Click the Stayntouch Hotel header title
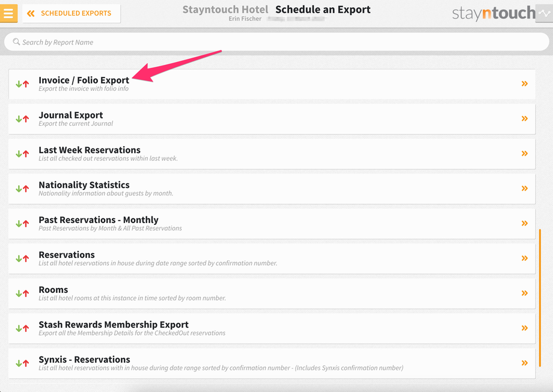Image resolution: width=553 pixels, height=392 pixels. (x=225, y=10)
